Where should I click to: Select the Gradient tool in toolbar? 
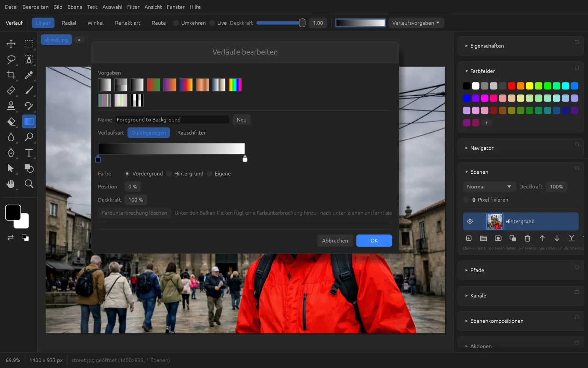[x=29, y=121]
